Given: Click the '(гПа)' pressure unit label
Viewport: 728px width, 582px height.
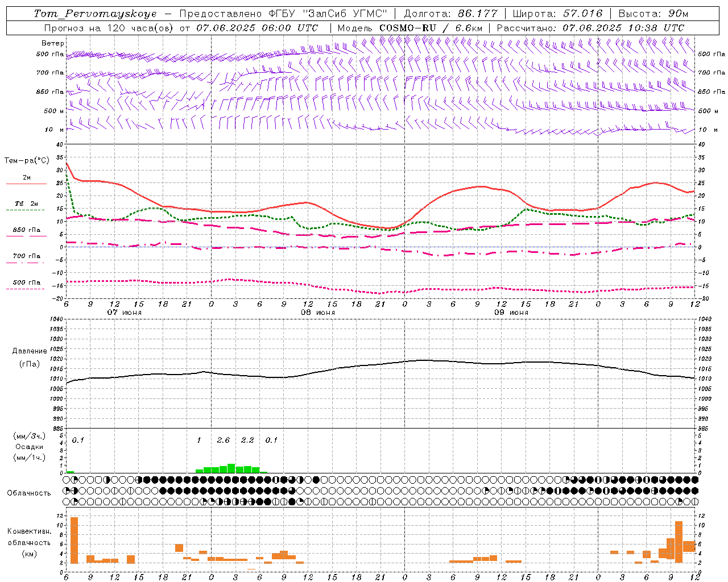Looking at the screenshot, I should tap(30, 364).
